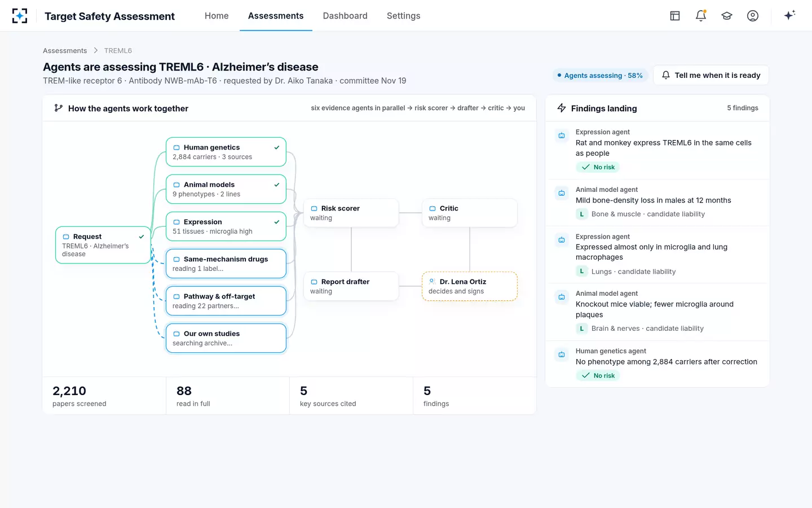Open the Our own studies node
This screenshot has width=812, height=508.
point(226,338)
